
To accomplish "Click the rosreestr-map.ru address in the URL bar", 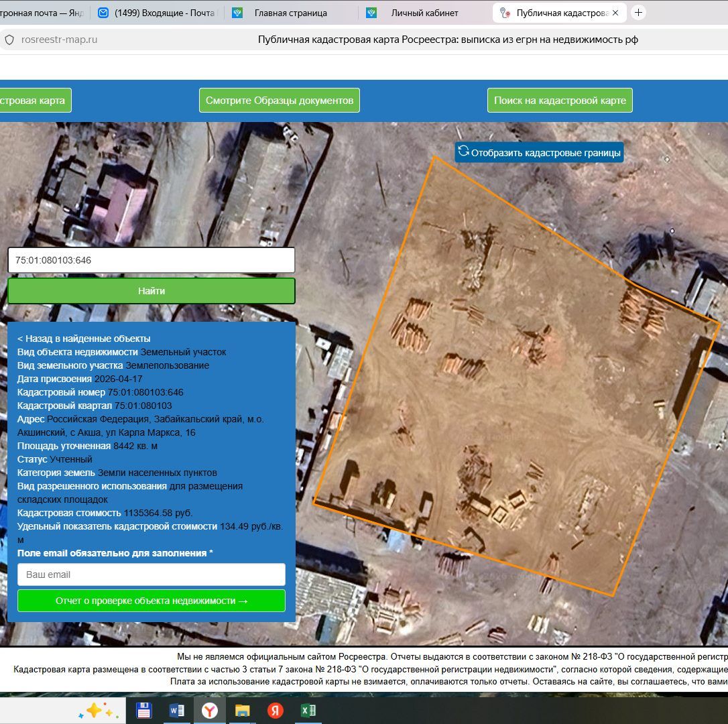I will [60, 40].
